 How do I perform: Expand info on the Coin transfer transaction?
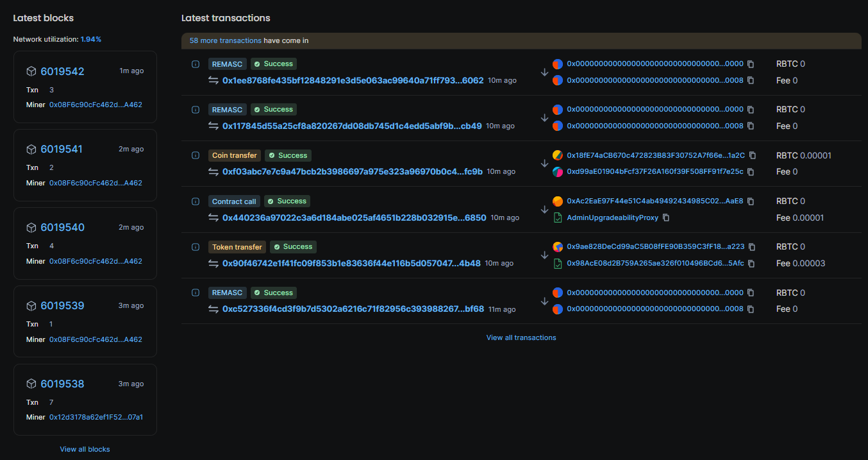pyautogui.click(x=196, y=155)
